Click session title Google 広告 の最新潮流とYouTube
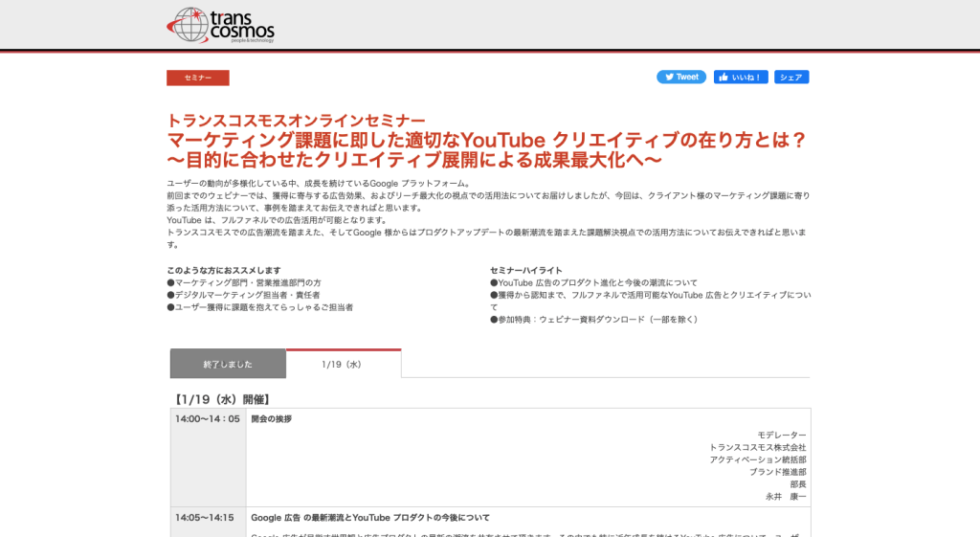The width and height of the screenshot is (980, 537). (370, 518)
